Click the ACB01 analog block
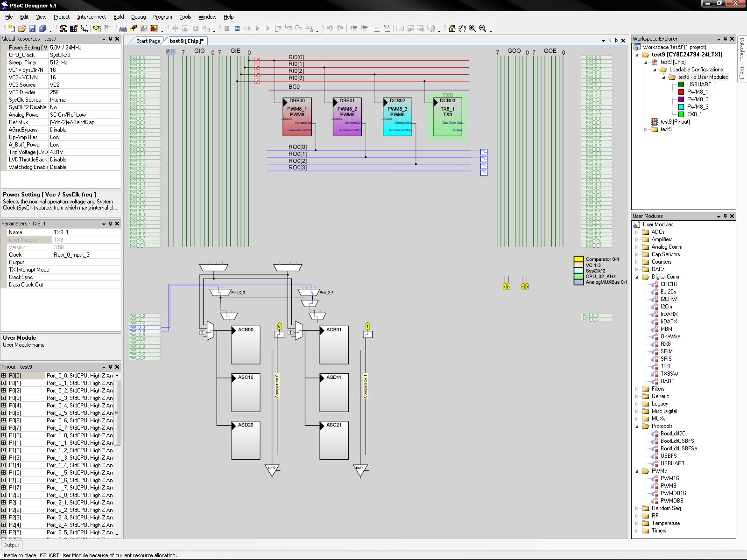 tap(334, 345)
